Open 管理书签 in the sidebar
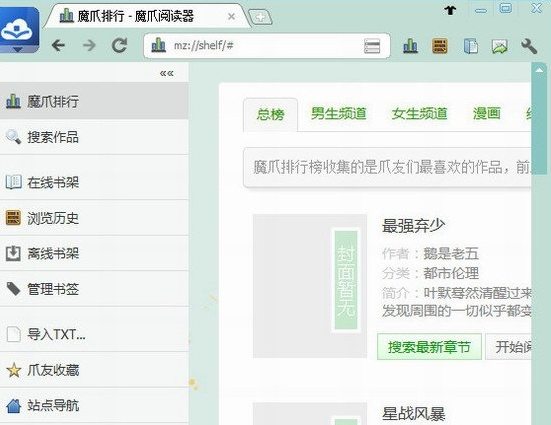The image size is (551, 425). (94, 289)
